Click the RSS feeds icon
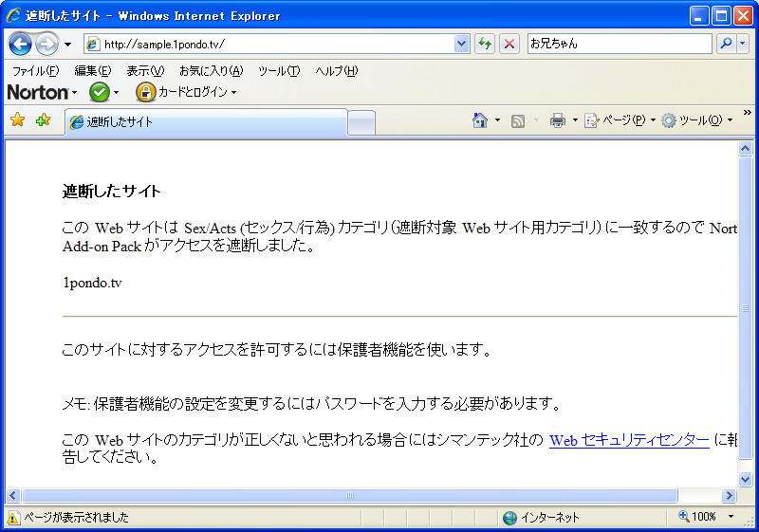 pos(518,121)
